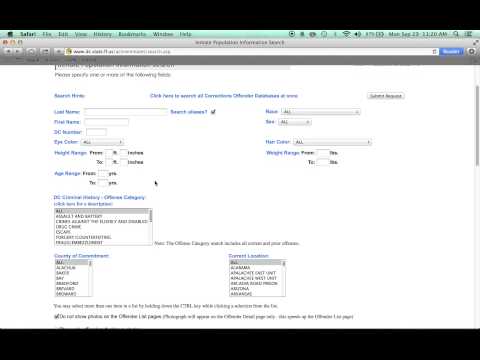Open the Eye Color dropdown
Image resolution: width=480 pixels, height=360 pixels.
tap(102, 142)
